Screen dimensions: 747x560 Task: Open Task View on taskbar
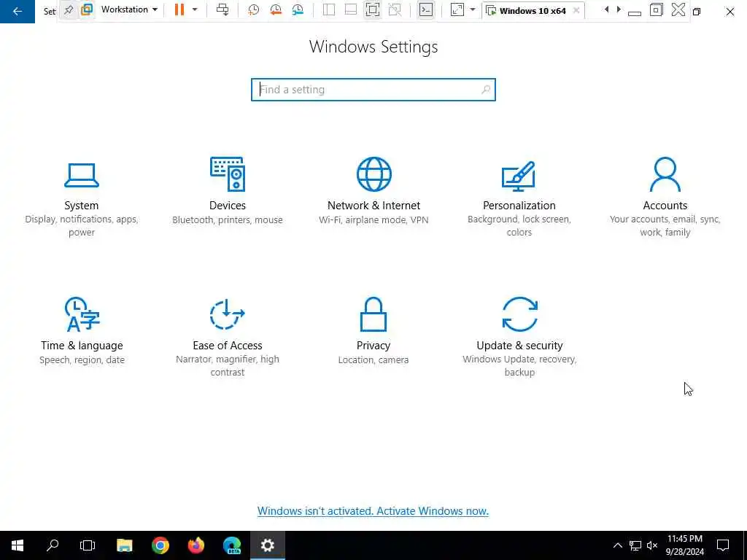pyautogui.click(x=88, y=545)
